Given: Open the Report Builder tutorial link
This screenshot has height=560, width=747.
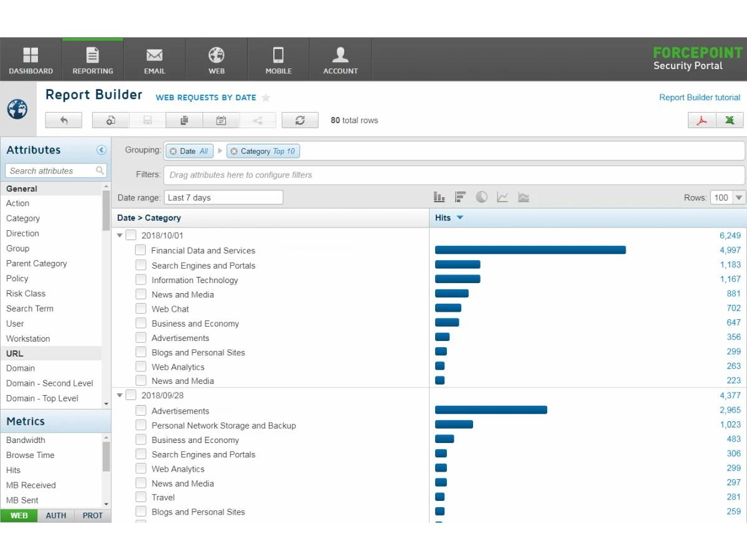Looking at the screenshot, I should click(x=700, y=98).
